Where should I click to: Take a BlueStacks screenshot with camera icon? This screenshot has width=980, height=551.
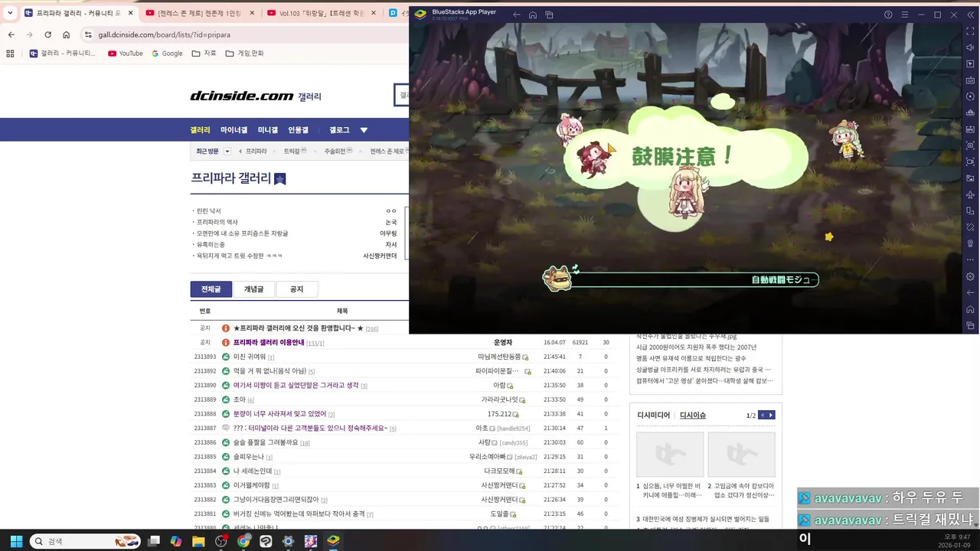970,145
